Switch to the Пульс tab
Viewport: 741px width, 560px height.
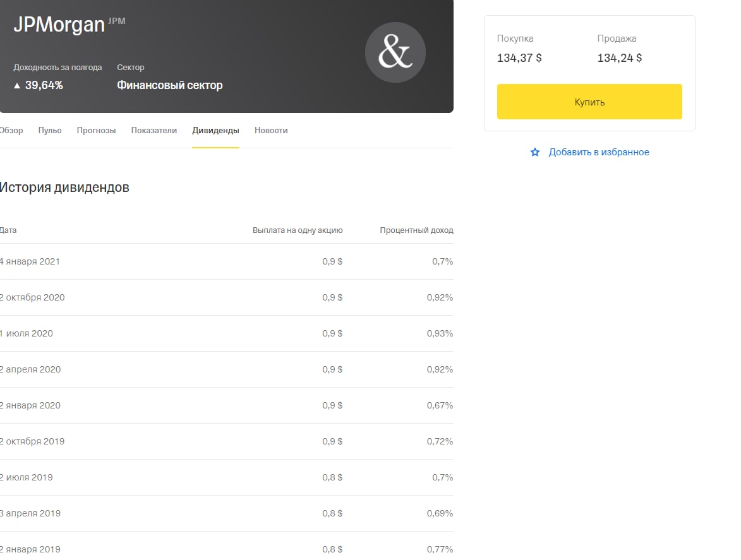(x=50, y=130)
